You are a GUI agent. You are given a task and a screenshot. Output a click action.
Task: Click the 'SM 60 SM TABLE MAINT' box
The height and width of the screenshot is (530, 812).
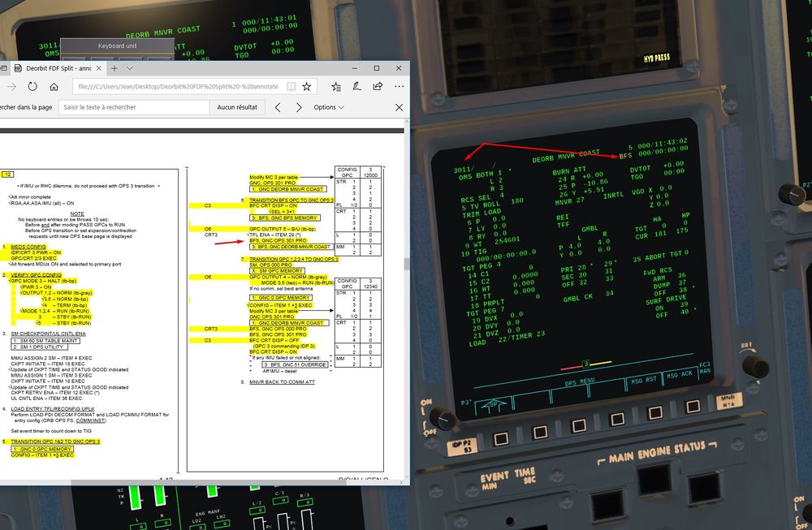click(x=45, y=341)
